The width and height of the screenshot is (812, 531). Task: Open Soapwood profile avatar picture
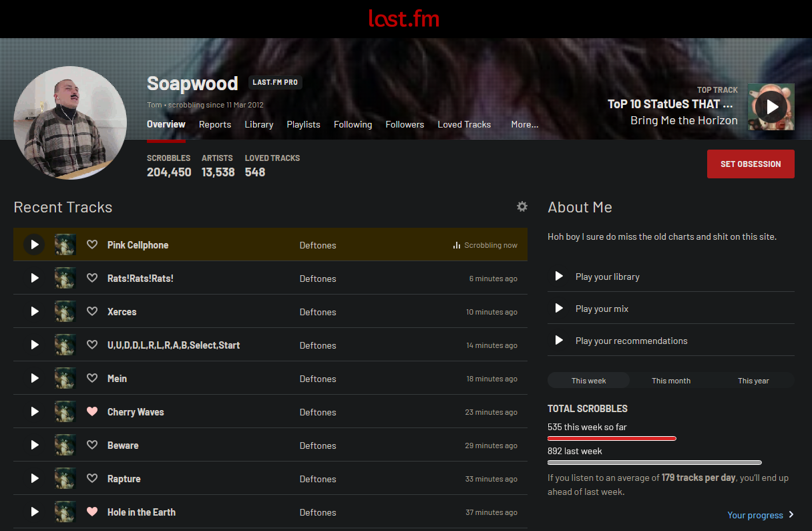(70, 123)
